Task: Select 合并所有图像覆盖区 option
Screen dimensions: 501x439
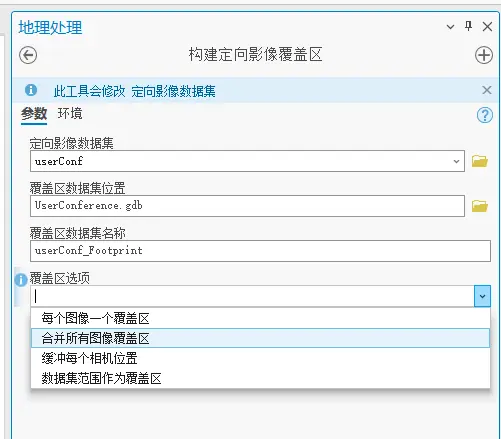Action: click(x=260, y=338)
